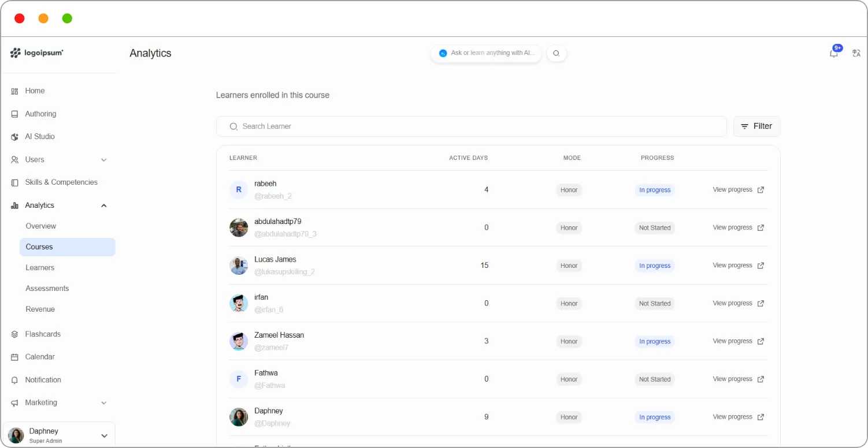
Task: Open the Filter options
Action: 757,126
